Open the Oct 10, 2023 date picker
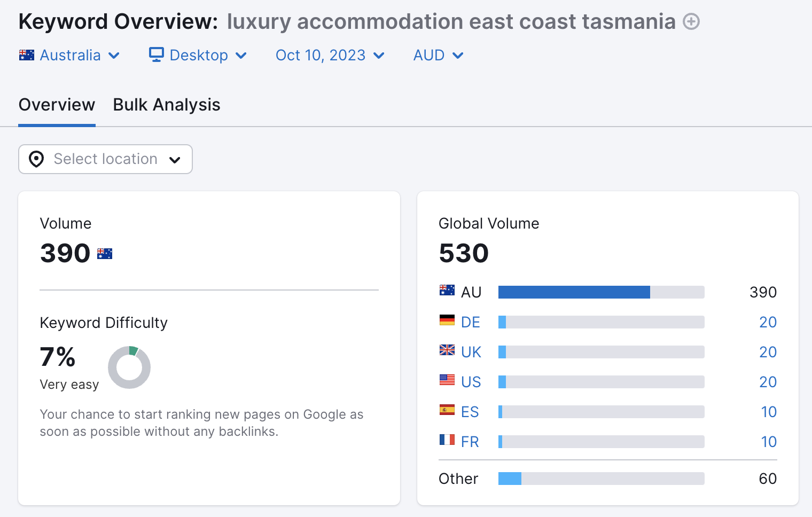 (x=330, y=55)
